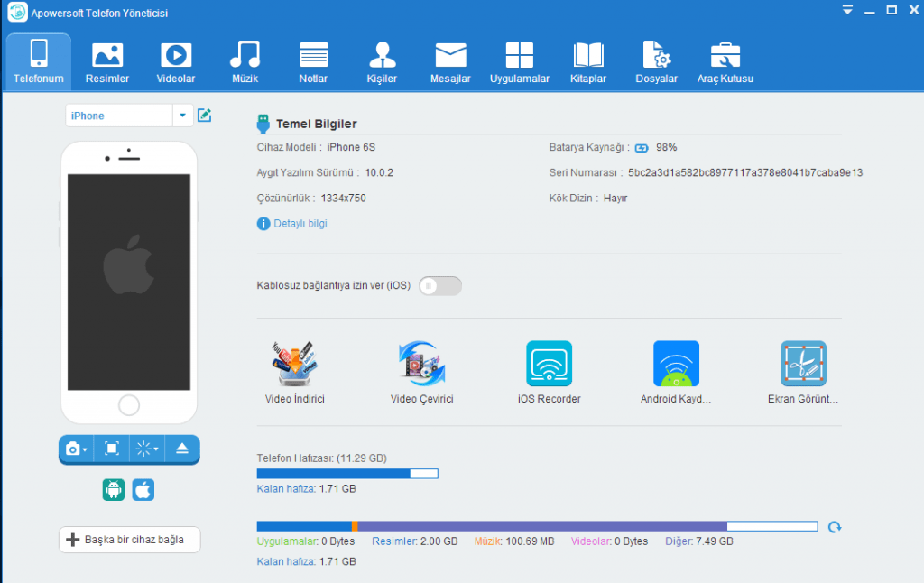Expand the refresh options dropdown under phone
924x583 pixels.
(155, 449)
